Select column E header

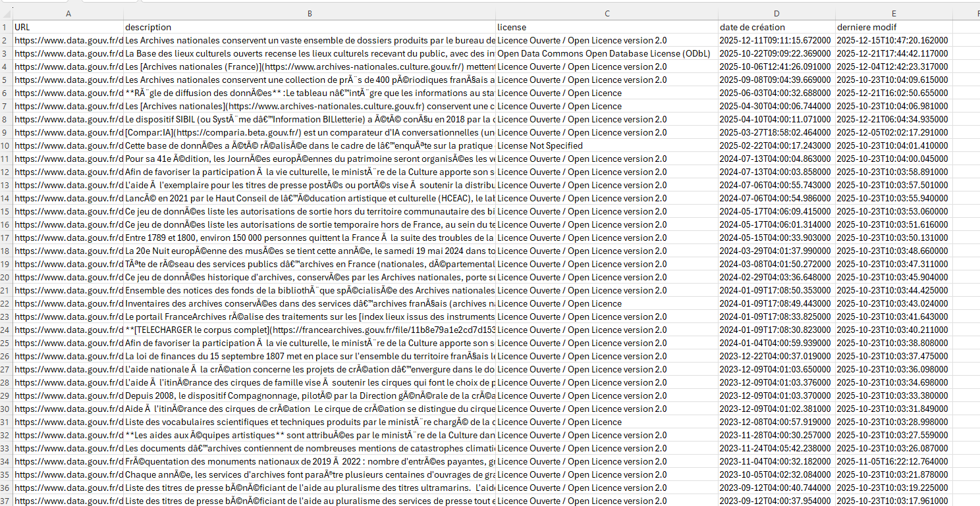pos(894,14)
